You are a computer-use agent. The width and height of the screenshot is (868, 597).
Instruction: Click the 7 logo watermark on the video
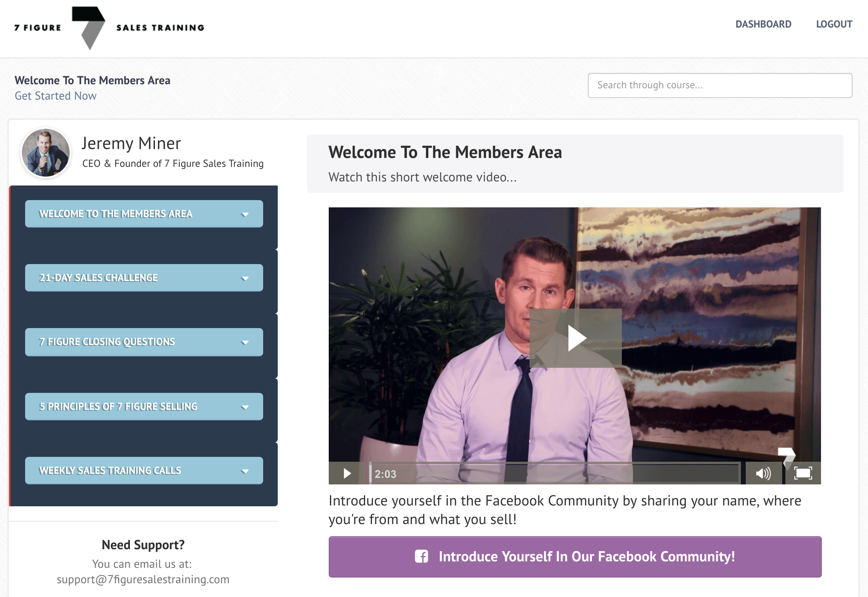click(787, 457)
